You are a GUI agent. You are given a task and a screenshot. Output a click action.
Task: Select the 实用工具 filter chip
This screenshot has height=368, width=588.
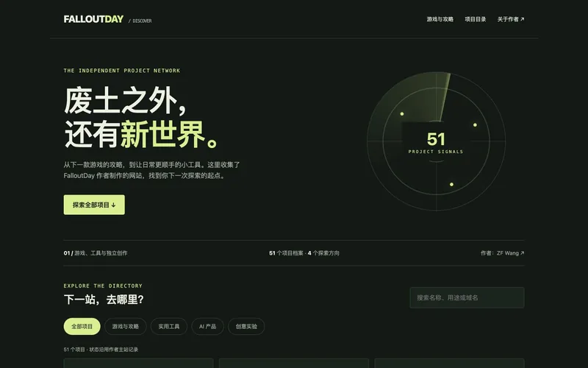[x=169, y=326]
